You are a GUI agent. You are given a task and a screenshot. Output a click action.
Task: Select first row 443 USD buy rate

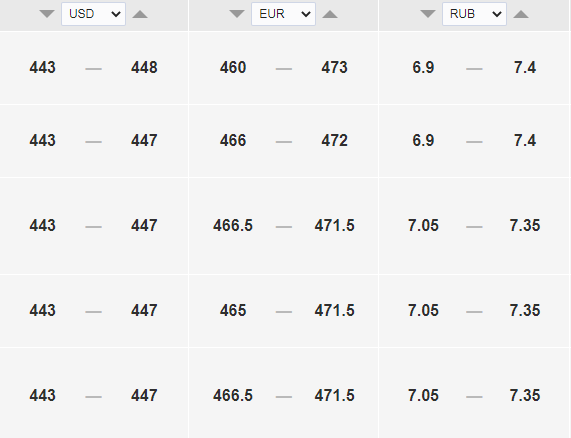[43, 68]
